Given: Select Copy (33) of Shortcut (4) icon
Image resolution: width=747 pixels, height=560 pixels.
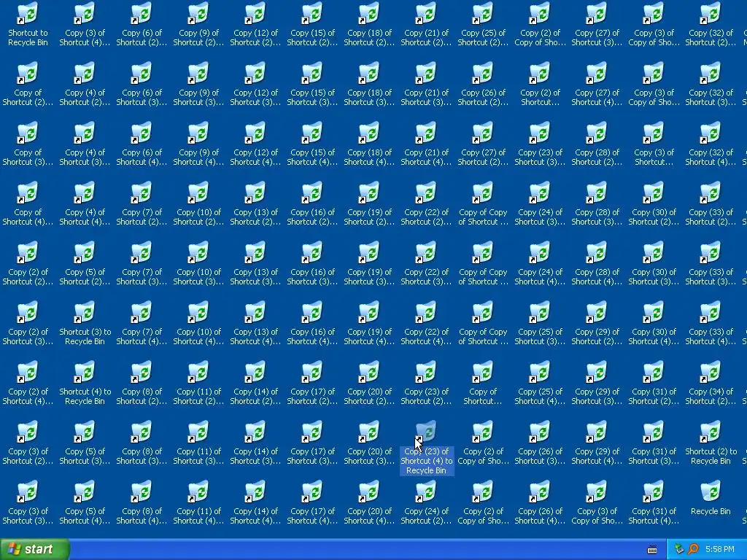Looking at the screenshot, I should pos(711,323).
